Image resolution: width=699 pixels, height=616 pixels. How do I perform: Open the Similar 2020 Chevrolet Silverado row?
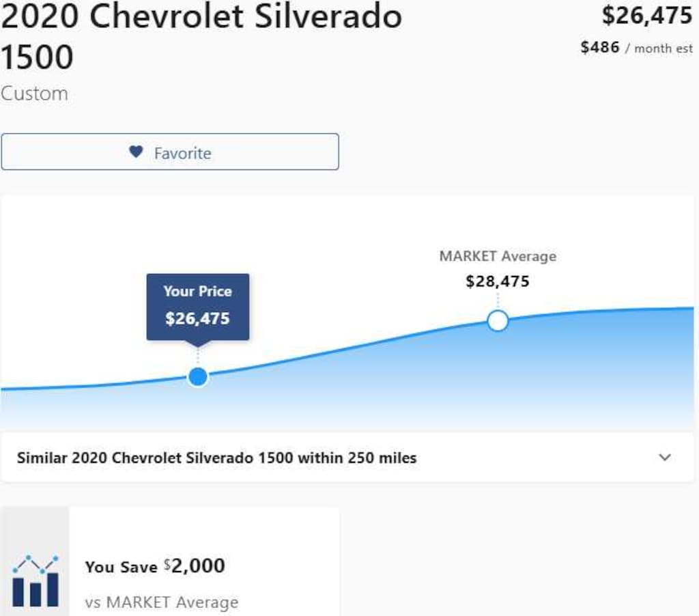tap(216, 458)
